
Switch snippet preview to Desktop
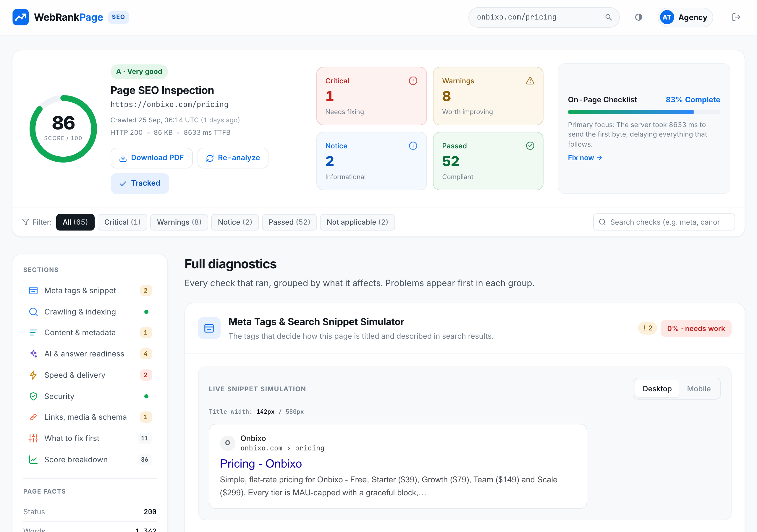pos(657,389)
